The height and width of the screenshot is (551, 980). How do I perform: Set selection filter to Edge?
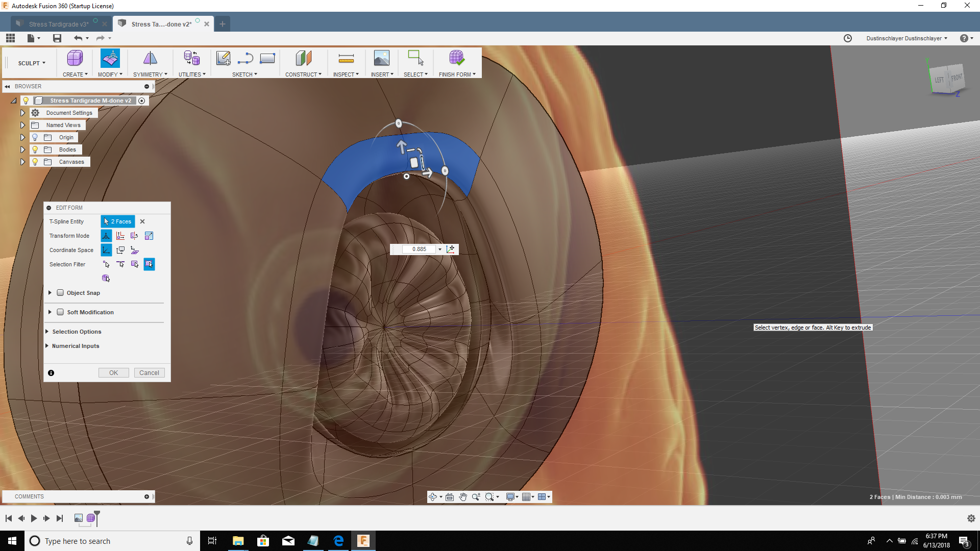point(120,264)
